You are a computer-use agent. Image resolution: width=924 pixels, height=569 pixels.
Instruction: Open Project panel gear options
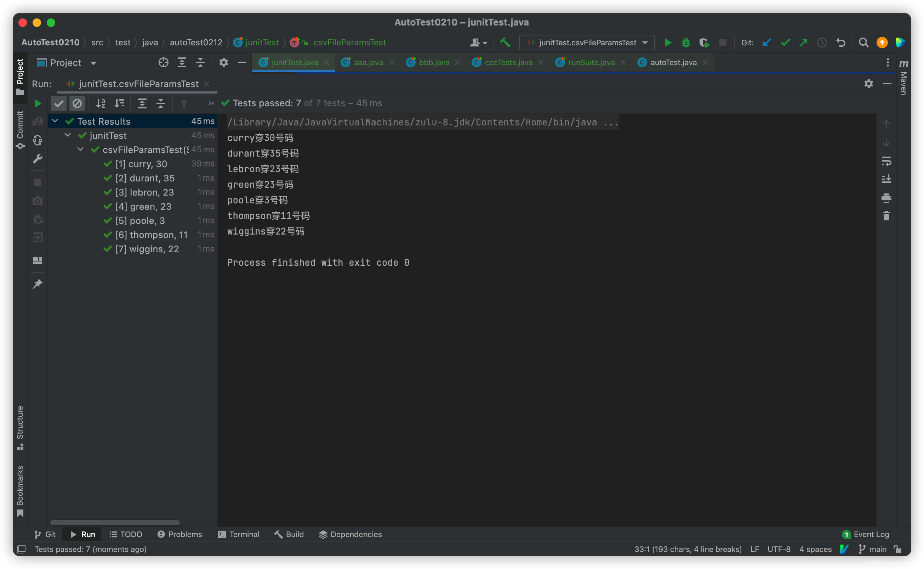224,62
